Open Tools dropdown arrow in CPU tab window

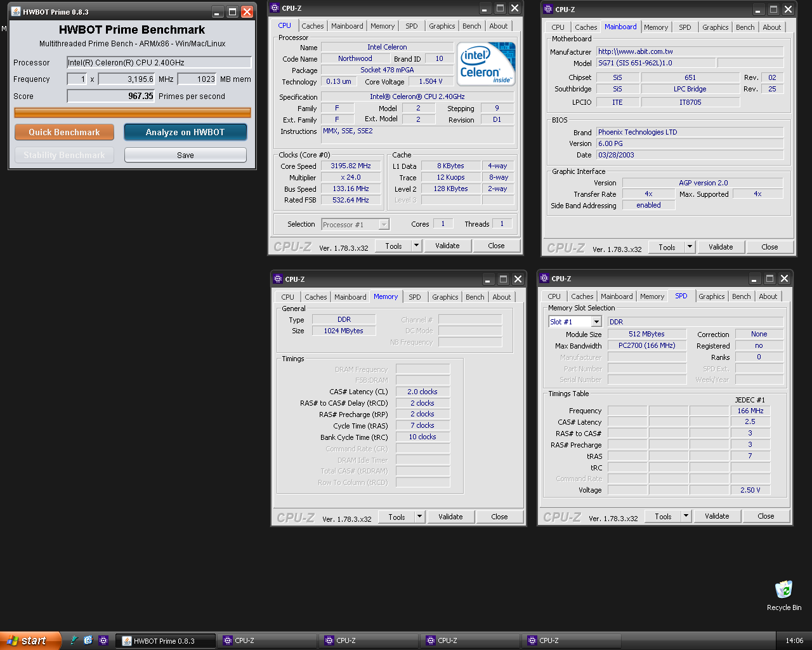416,246
